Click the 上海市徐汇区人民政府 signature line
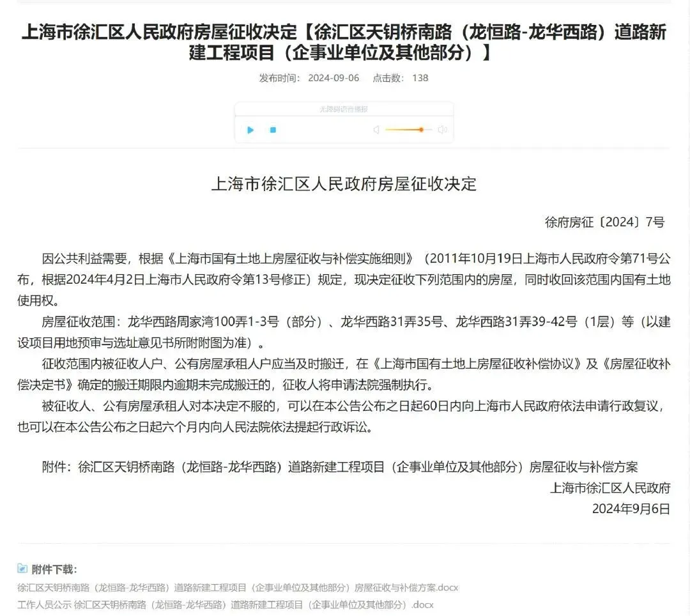The width and height of the screenshot is (690, 616). (610, 488)
